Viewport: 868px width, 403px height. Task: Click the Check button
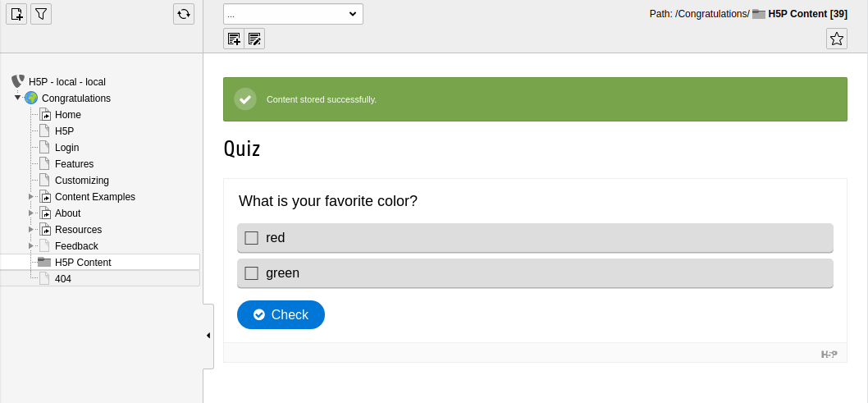pos(281,315)
